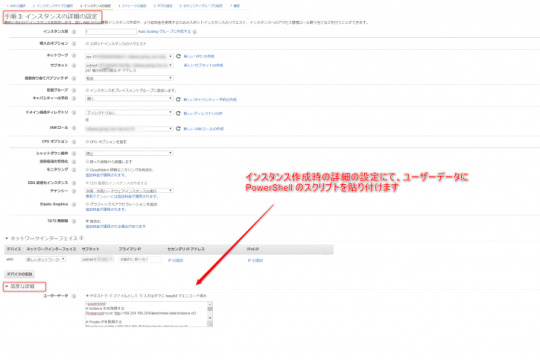
Task: Click the テナンシー info icon
Action: (x=74, y=191)
